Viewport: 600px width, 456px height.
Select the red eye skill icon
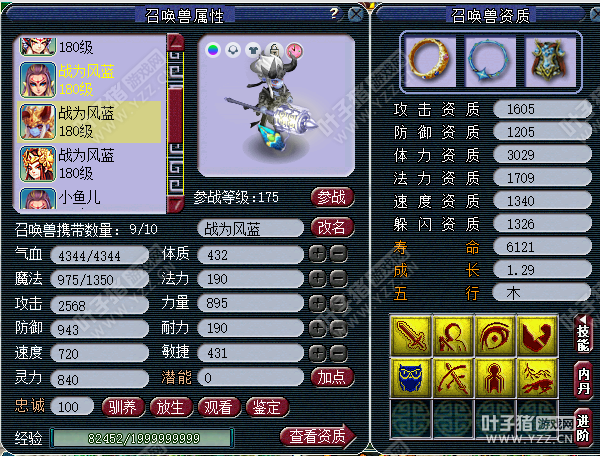[x=495, y=336]
